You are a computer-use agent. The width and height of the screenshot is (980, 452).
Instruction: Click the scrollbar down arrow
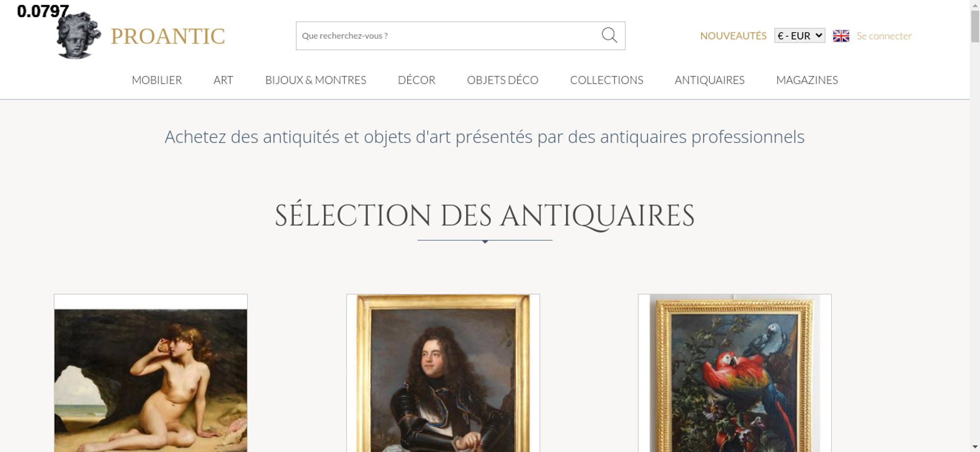(x=975, y=447)
